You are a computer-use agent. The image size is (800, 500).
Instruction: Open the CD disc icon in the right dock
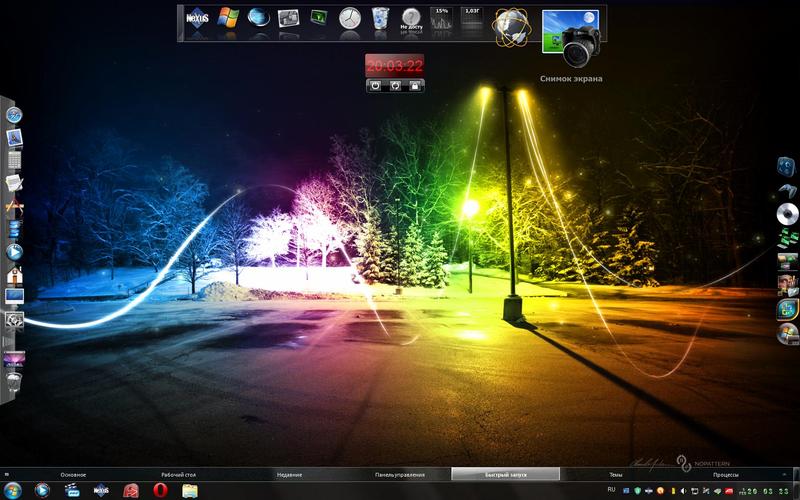coord(787,214)
